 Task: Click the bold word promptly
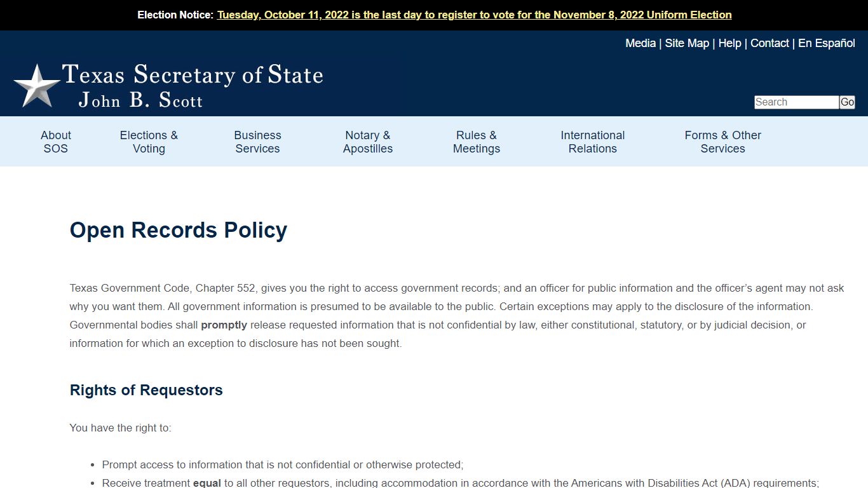pos(224,325)
